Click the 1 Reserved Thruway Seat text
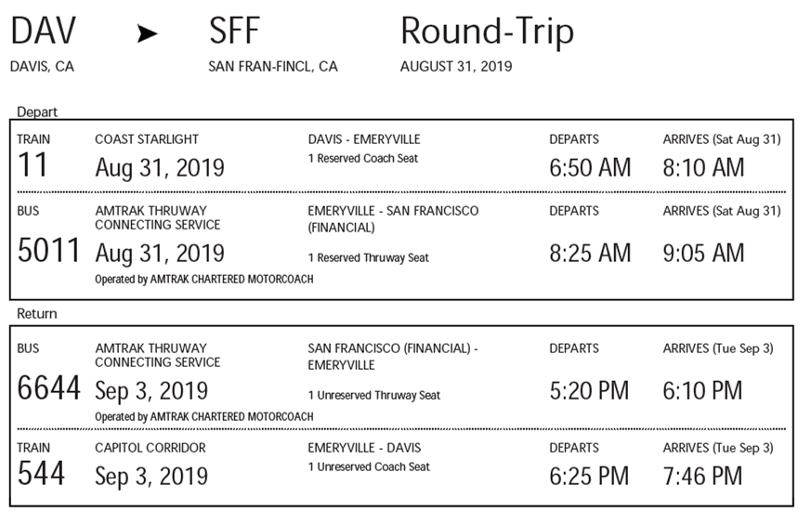The width and height of the screenshot is (812, 512). coord(368,257)
